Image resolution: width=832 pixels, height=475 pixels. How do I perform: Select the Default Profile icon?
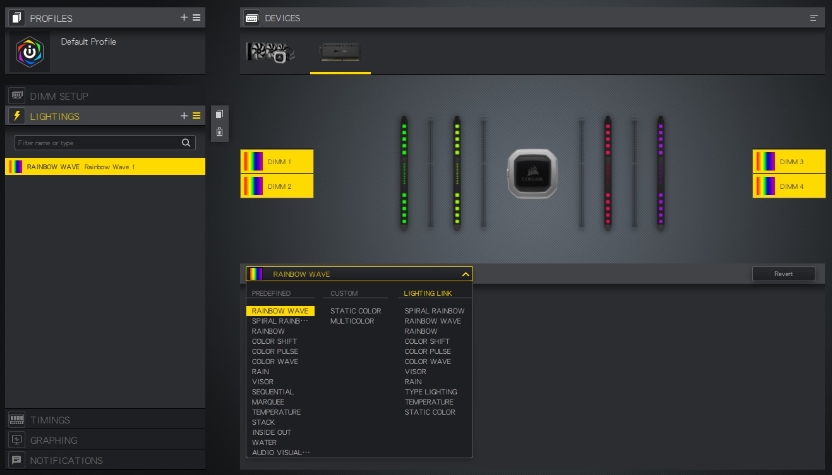(x=30, y=51)
